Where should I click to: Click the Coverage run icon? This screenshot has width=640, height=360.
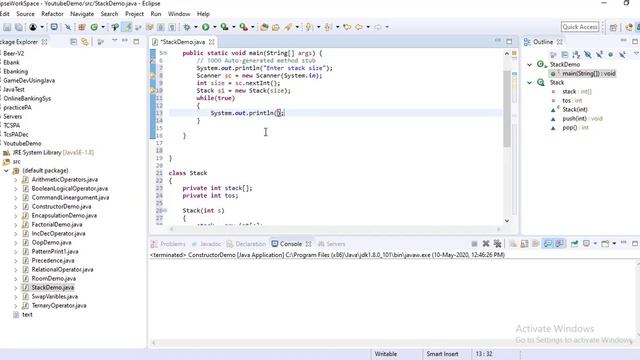coord(224,27)
